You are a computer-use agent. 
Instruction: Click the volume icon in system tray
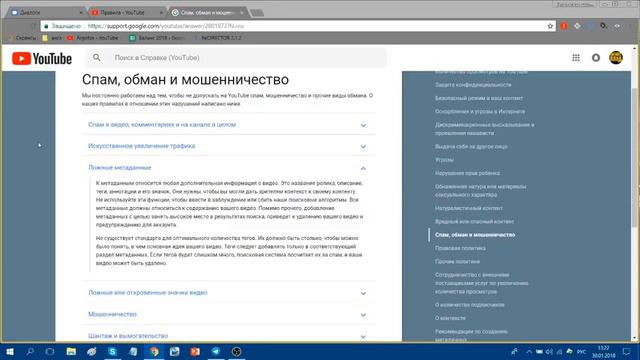(549, 351)
